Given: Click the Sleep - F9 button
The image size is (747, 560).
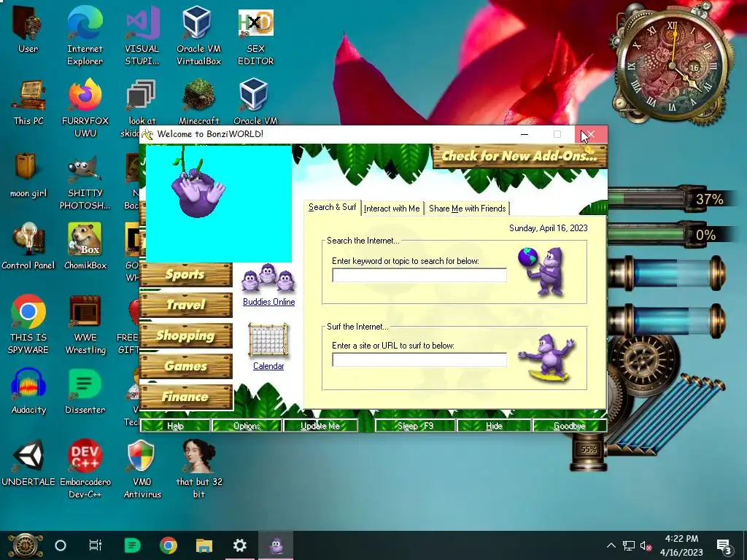Looking at the screenshot, I should point(415,426).
